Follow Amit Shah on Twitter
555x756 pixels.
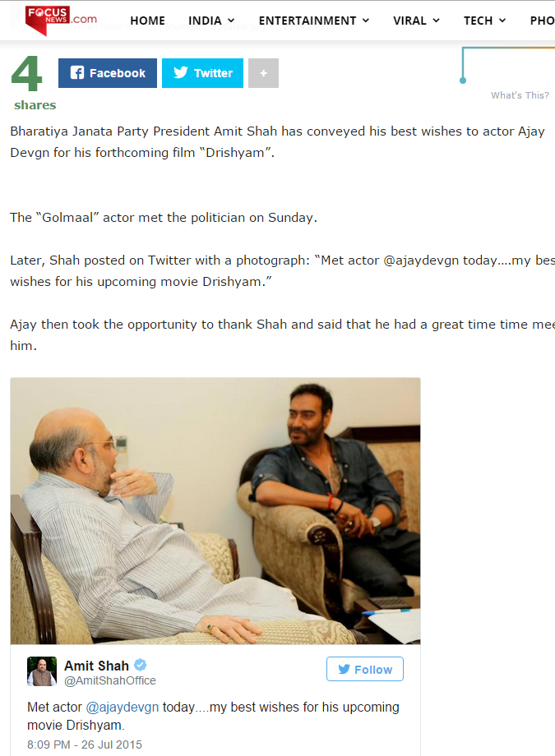[x=365, y=669]
